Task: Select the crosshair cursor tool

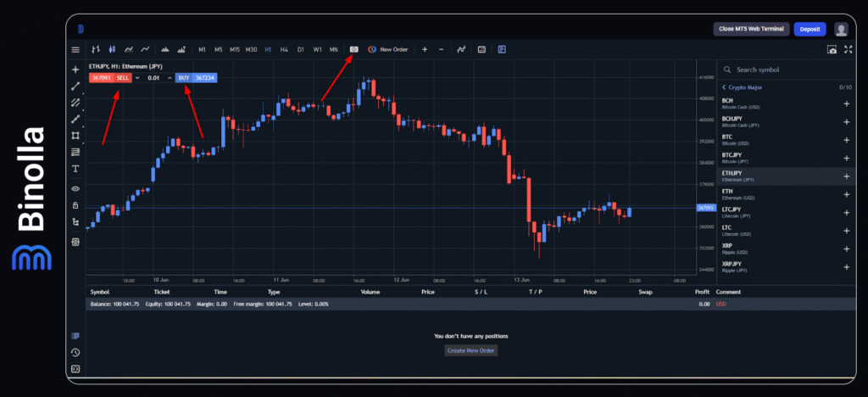Action: (x=75, y=69)
